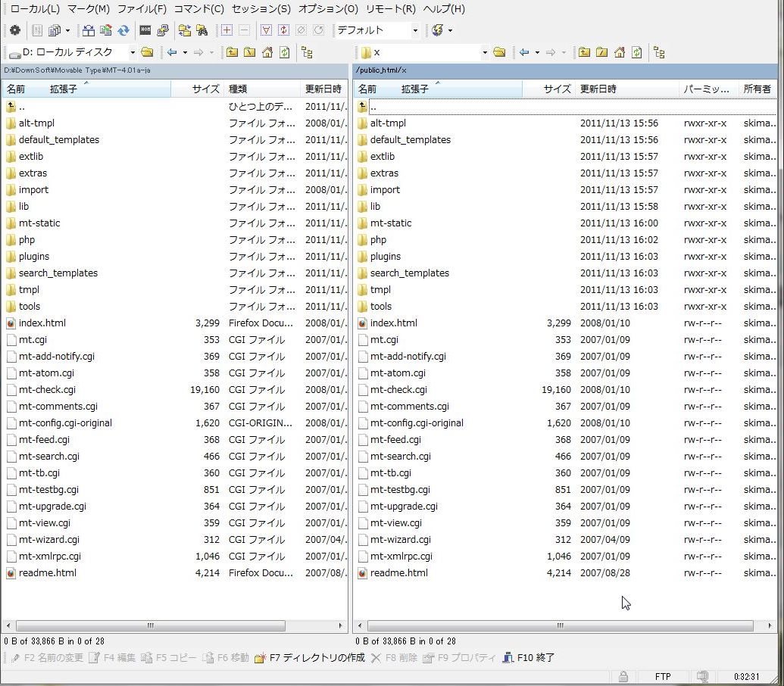Click the Invert Selection toolbar icon
784x686 pixels.
tap(283, 30)
